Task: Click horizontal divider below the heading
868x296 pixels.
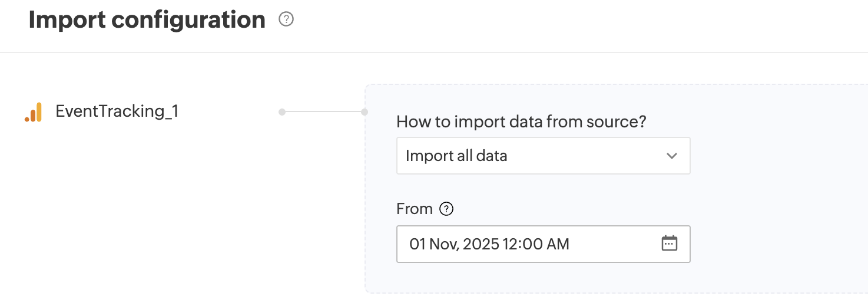Action: (434, 52)
